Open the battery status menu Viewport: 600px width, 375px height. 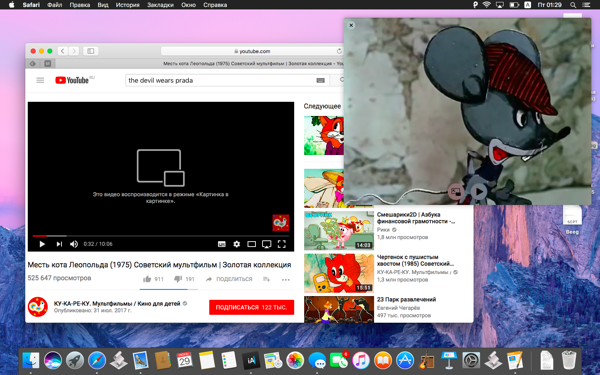(x=514, y=5)
